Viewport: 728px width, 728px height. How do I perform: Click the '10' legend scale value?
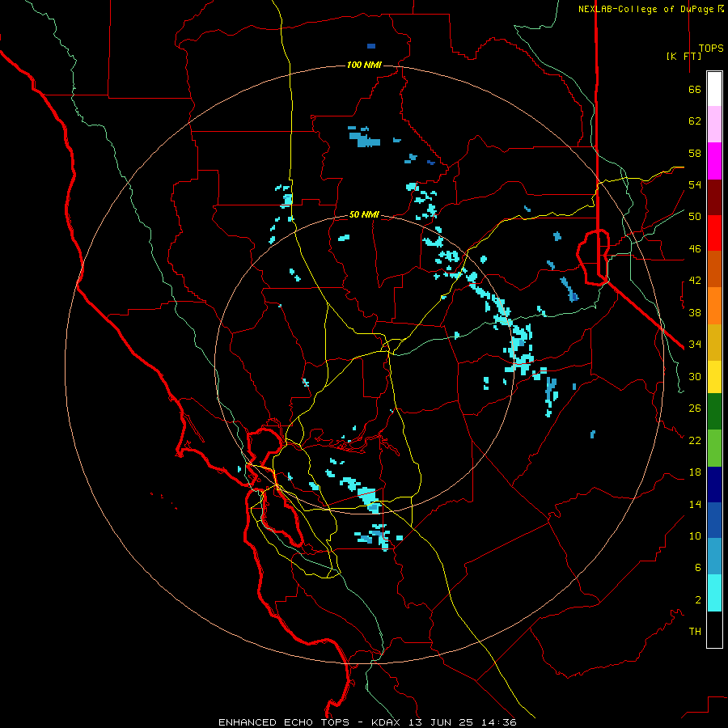695,536
